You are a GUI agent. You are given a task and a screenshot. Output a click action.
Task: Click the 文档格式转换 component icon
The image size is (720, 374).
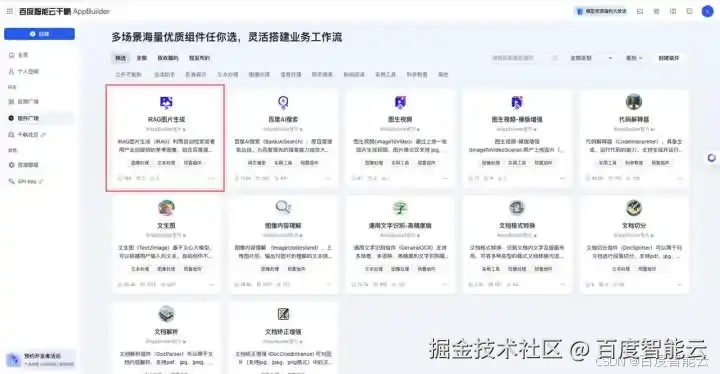(517, 208)
